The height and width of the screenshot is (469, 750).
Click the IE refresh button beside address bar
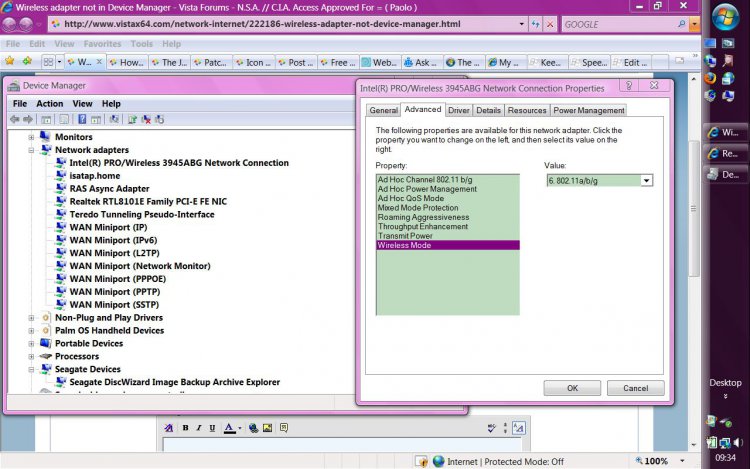point(536,24)
